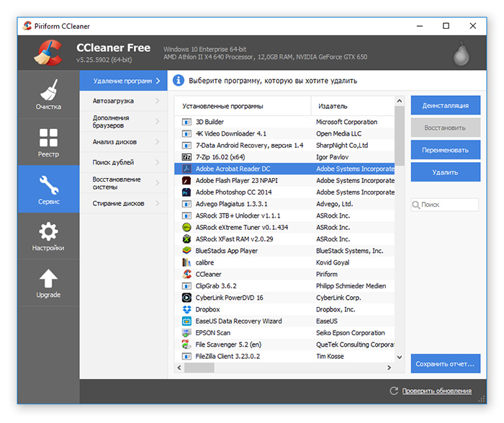The width and height of the screenshot is (504, 423).
Task: Click the calibre books icon
Action: point(186,262)
